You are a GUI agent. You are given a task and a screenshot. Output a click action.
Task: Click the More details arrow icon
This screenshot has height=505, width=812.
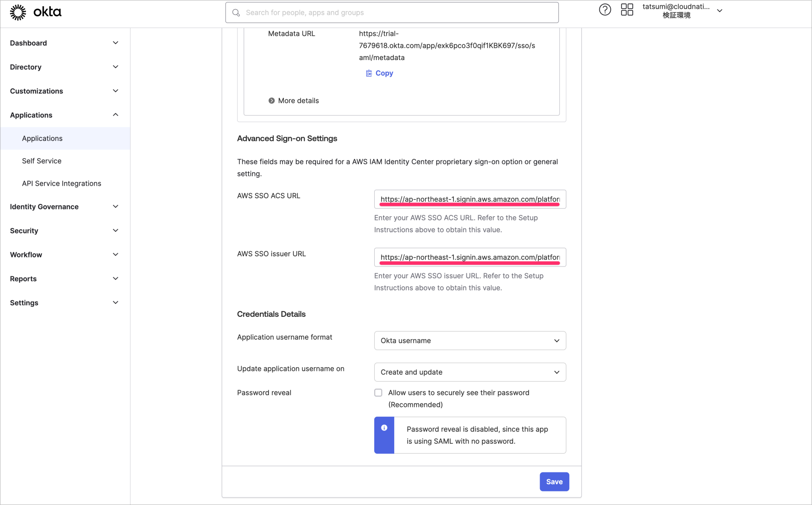point(272,100)
